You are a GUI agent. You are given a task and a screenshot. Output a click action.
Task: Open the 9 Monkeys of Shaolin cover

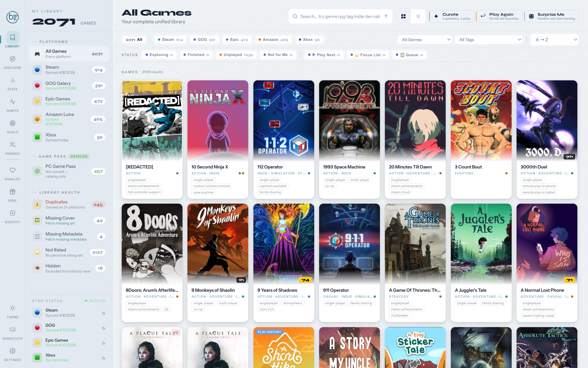coord(218,244)
